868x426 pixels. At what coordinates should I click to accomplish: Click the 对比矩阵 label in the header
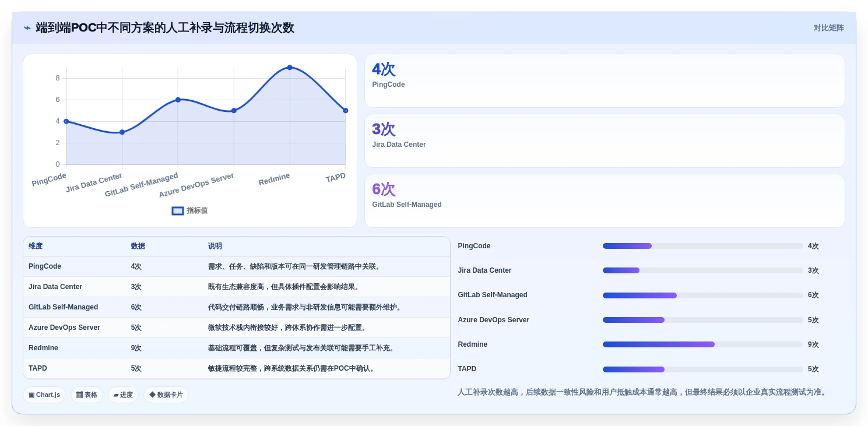tap(829, 28)
